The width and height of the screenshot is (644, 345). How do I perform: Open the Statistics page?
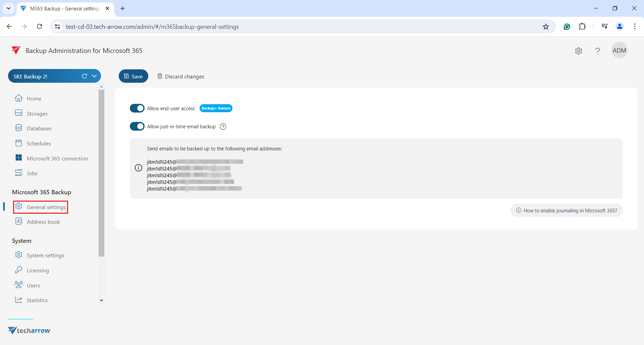click(37, 300)
